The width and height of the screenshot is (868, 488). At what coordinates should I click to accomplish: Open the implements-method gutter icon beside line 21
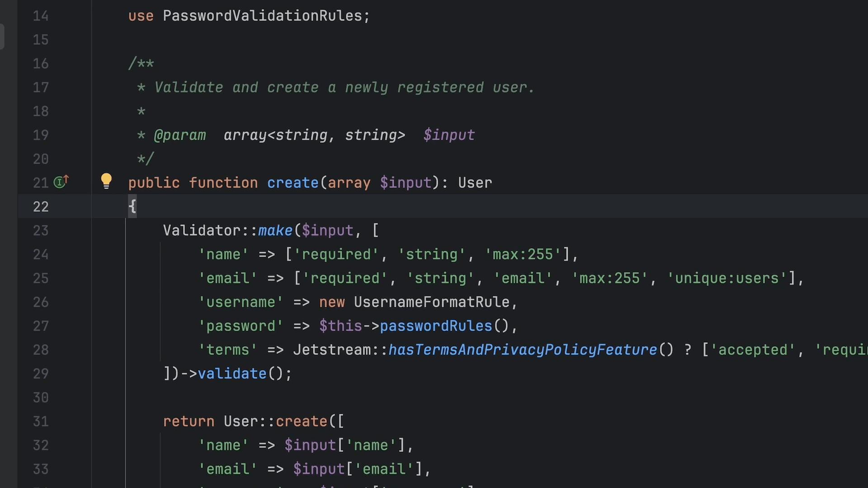[x=61, y=182]
